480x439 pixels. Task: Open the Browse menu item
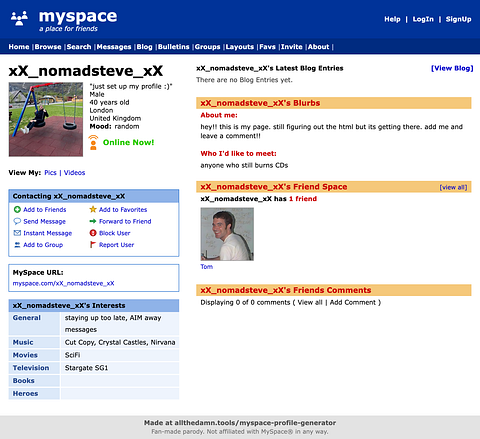coord(48,47)
